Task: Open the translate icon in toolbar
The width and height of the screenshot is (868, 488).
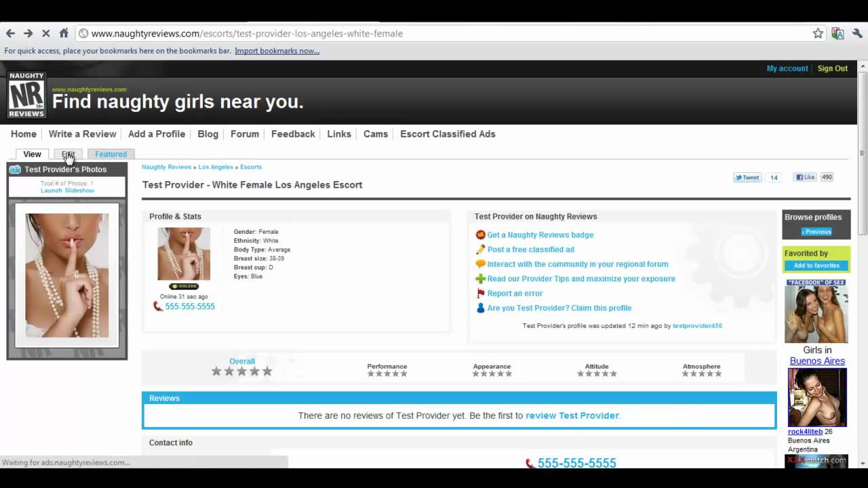Action: 837,33
